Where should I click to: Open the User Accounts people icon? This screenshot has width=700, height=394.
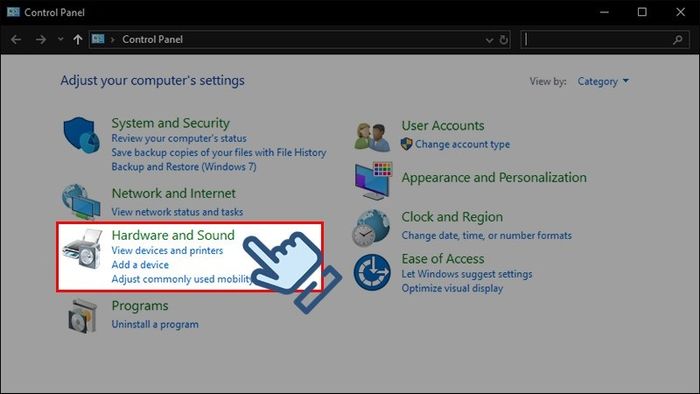pyautogui.click(x=372, y=137)
